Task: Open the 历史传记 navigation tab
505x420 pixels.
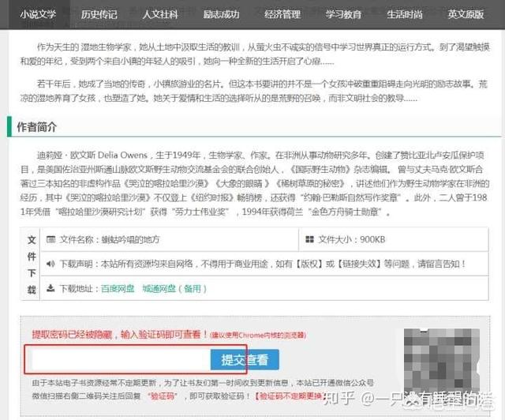Action: point(99,14)
